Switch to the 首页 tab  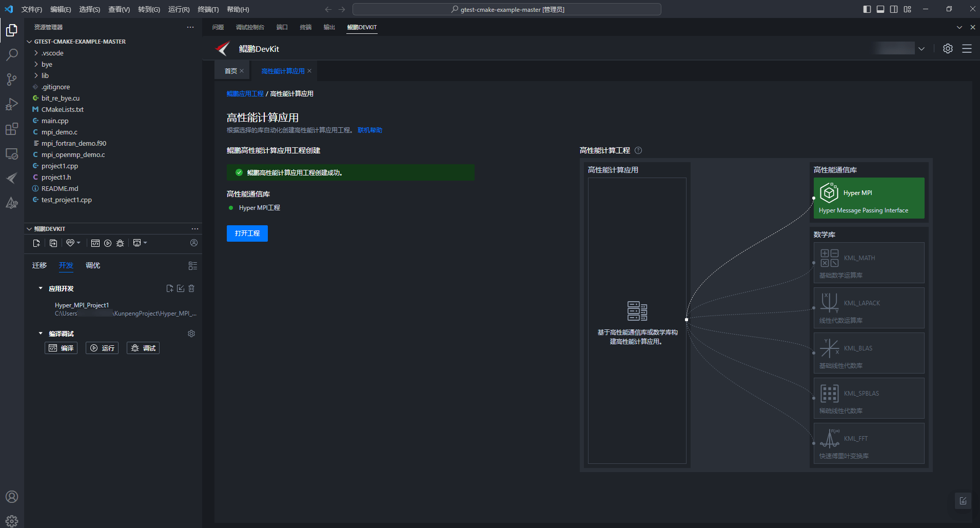(x=231, y=71)
